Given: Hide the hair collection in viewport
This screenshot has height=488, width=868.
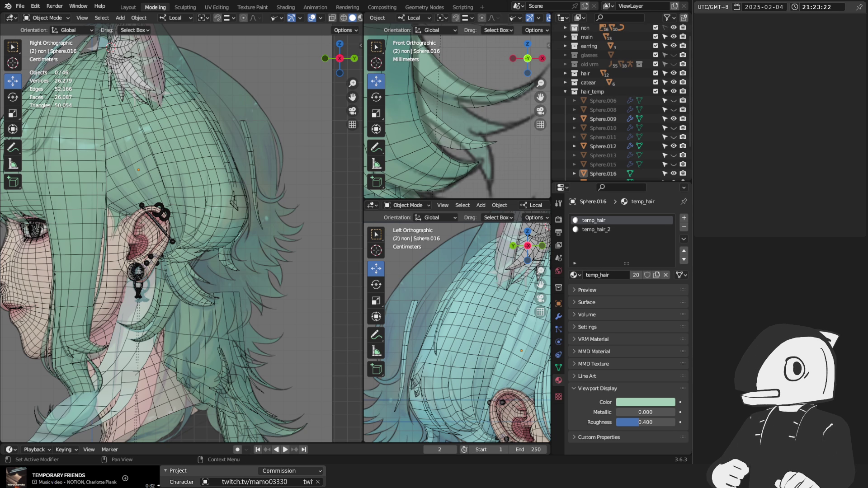Looking at the screenshot, I should pyautogui.click(x=673, y=73).
